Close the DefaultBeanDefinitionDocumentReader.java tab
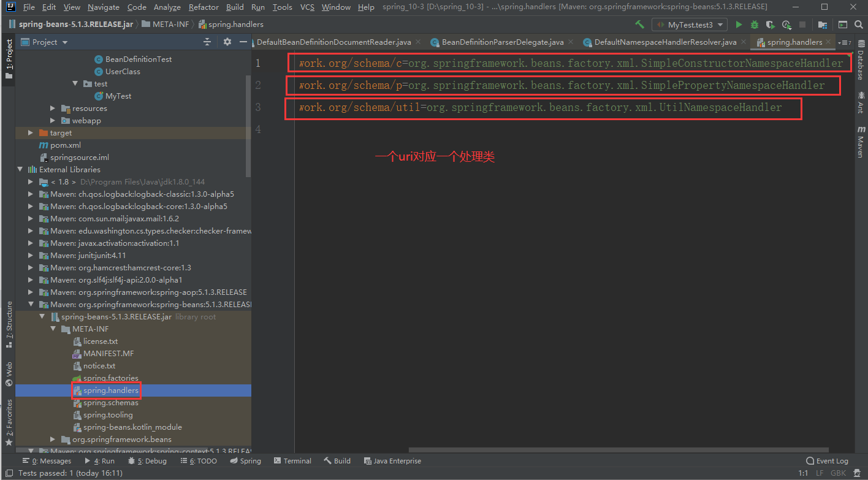The width and height of the screenshot is (868, 480). 418,42
